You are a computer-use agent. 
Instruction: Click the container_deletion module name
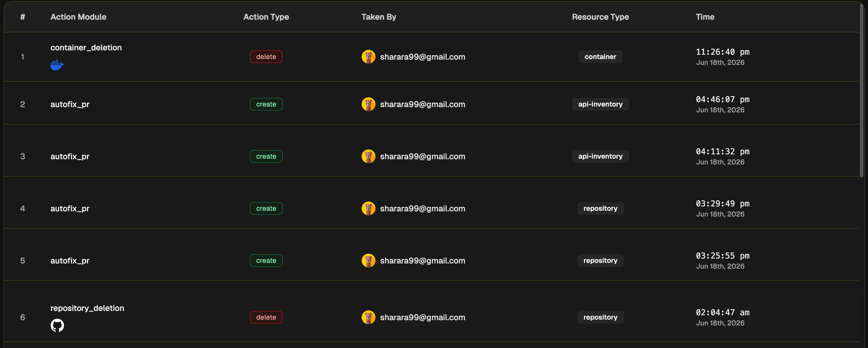coord(86,47)
